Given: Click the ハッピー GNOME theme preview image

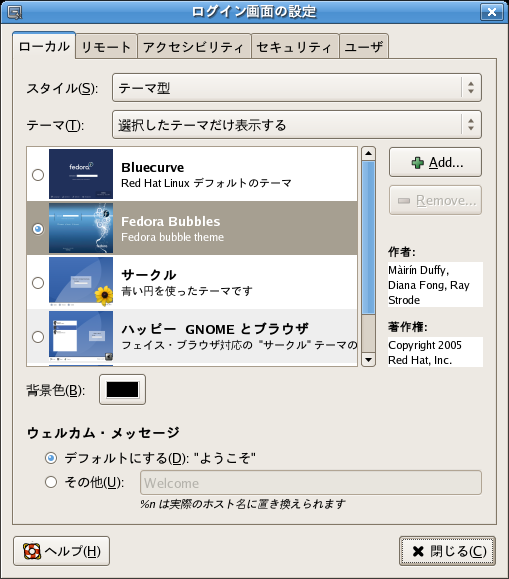Looking at the screenshot, I should coord(81,336).
